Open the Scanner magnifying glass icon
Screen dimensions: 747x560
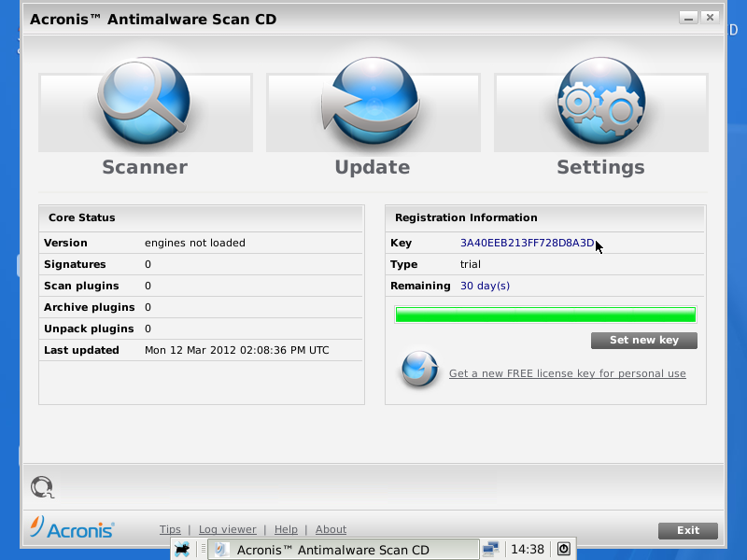144,101
